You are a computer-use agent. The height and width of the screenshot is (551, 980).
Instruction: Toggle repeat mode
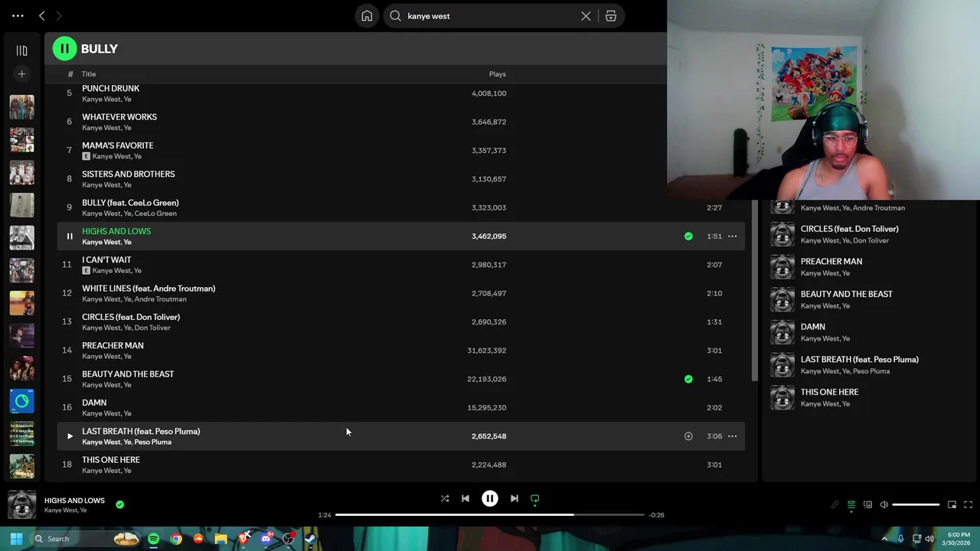click(535, 498)
